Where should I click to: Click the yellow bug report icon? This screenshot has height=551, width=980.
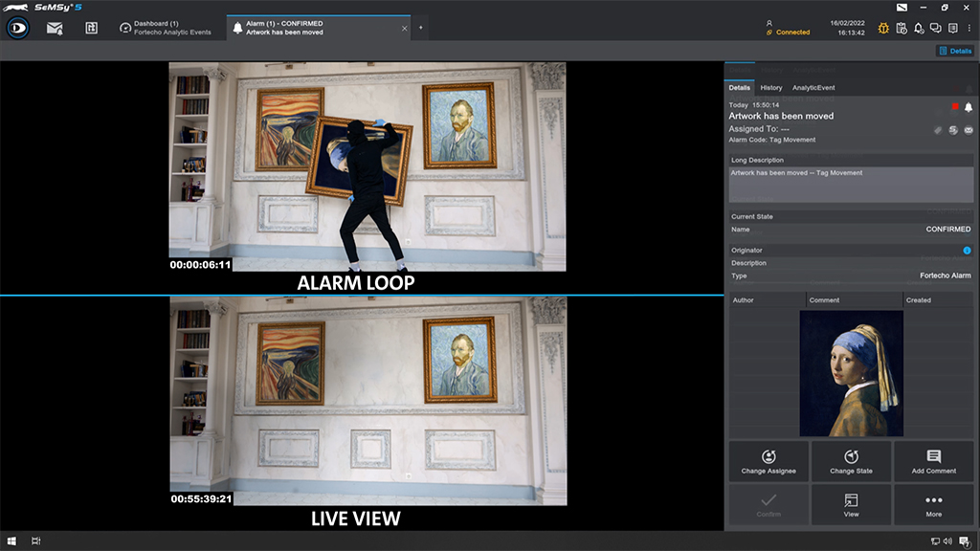[x=883, y=29]
